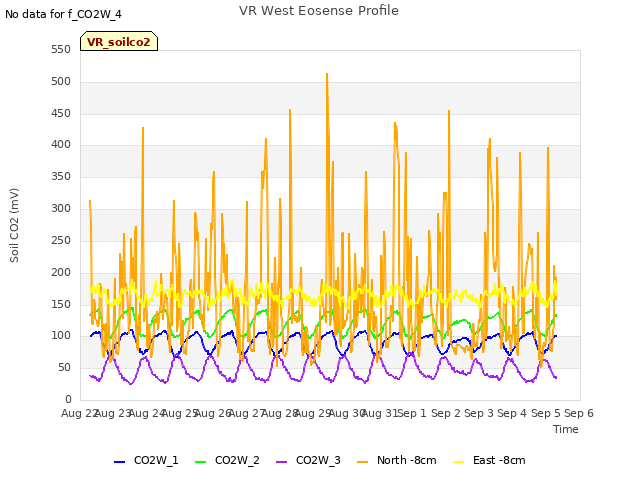Image resolution: width=640 pixels, height=480 pixels.
Task: Click the 350 y-axis tick label
Action: [61, 176]
